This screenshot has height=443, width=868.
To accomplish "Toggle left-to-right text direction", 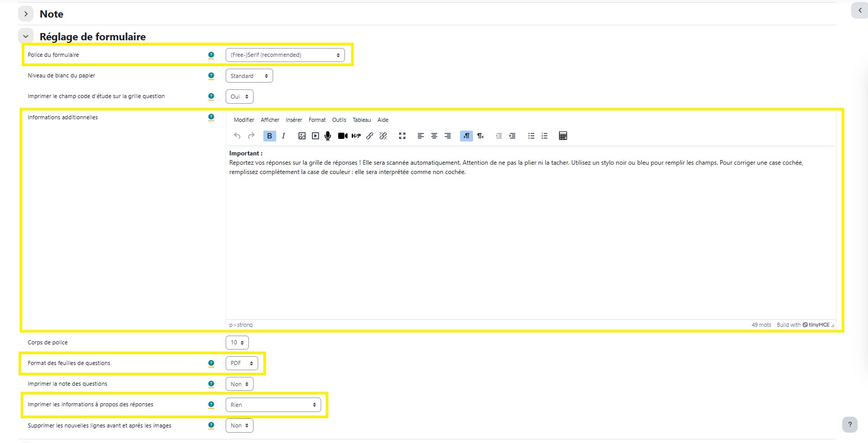I will coord(466,136).
